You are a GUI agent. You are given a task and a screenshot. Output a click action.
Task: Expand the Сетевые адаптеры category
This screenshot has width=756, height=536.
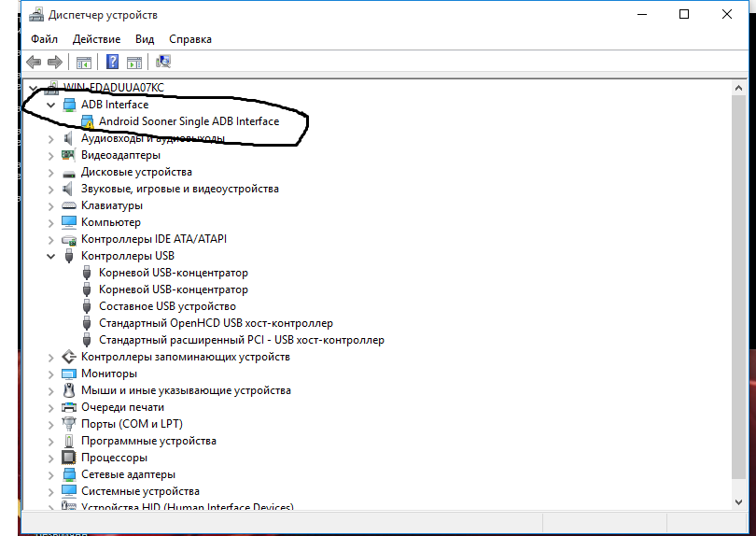(51, 474)
